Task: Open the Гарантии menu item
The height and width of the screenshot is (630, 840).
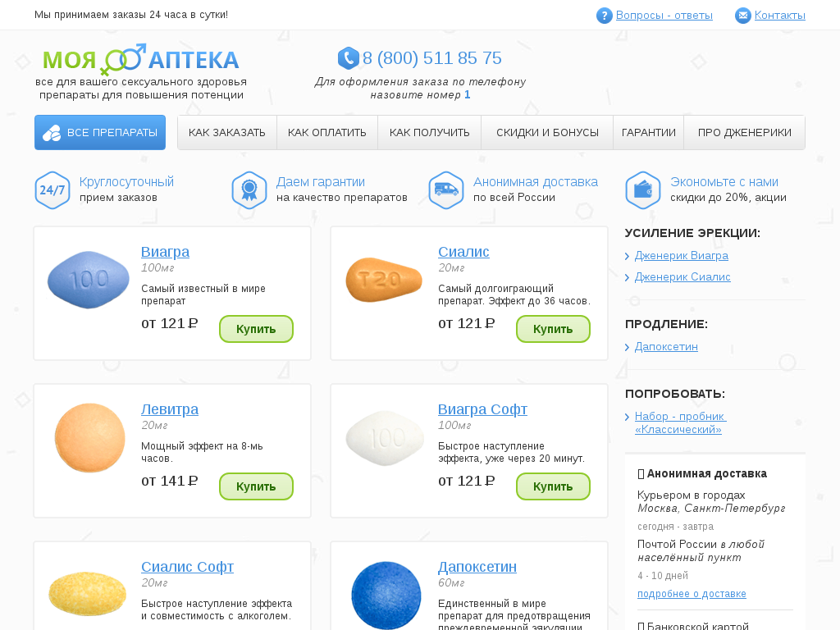Action: 649,132
